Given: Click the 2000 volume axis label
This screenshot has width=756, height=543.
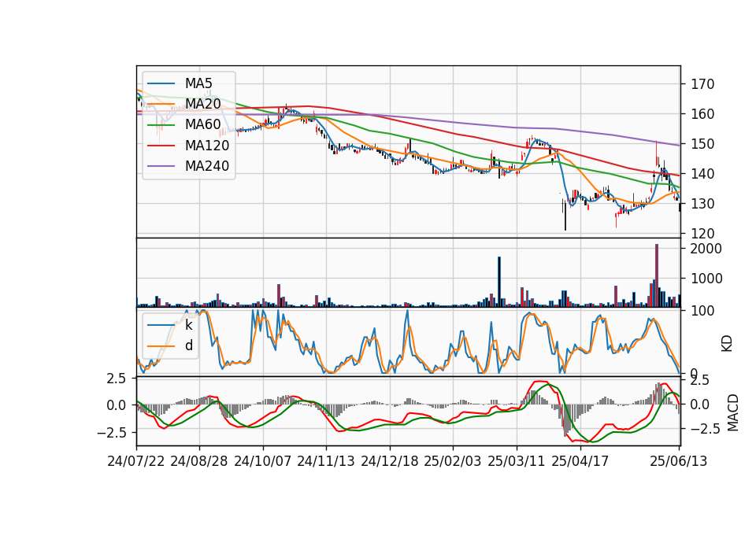Looking at the screenshot, I should tap(706, 249).
